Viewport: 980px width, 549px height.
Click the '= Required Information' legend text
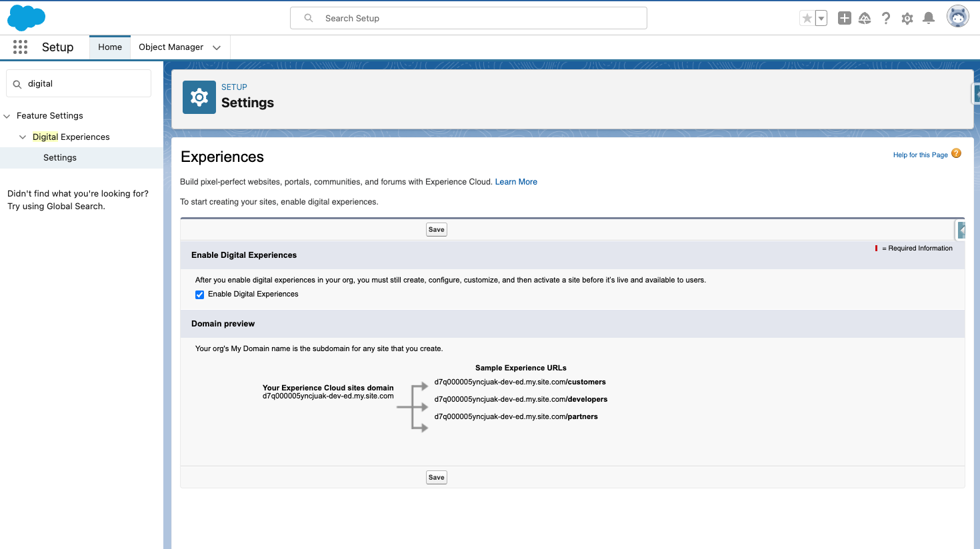coord(917,249)
